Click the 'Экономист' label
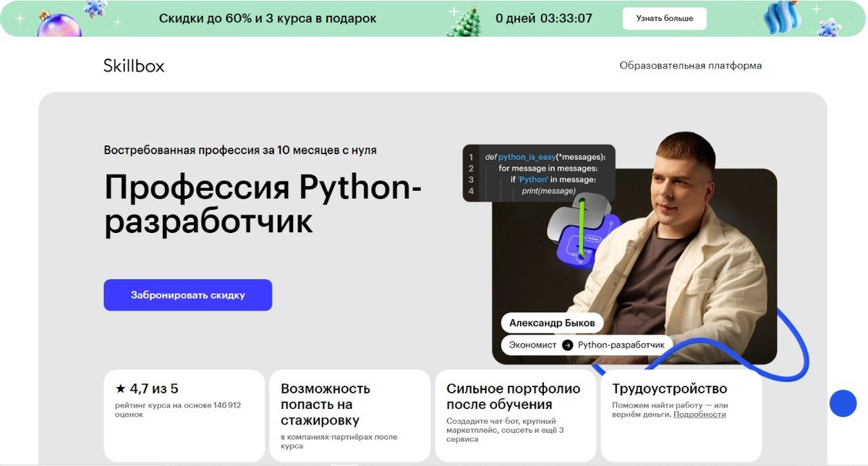868x466 pixels. pos(533,345)
